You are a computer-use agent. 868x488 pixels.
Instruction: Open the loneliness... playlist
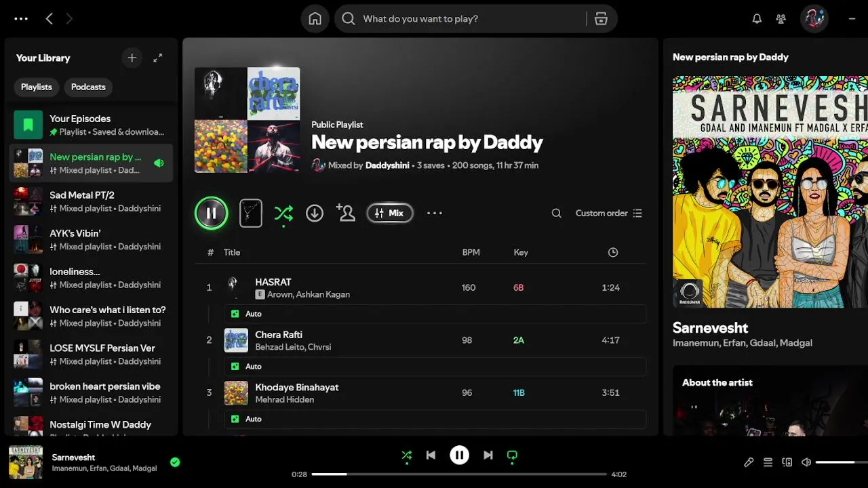click(92, 278)
